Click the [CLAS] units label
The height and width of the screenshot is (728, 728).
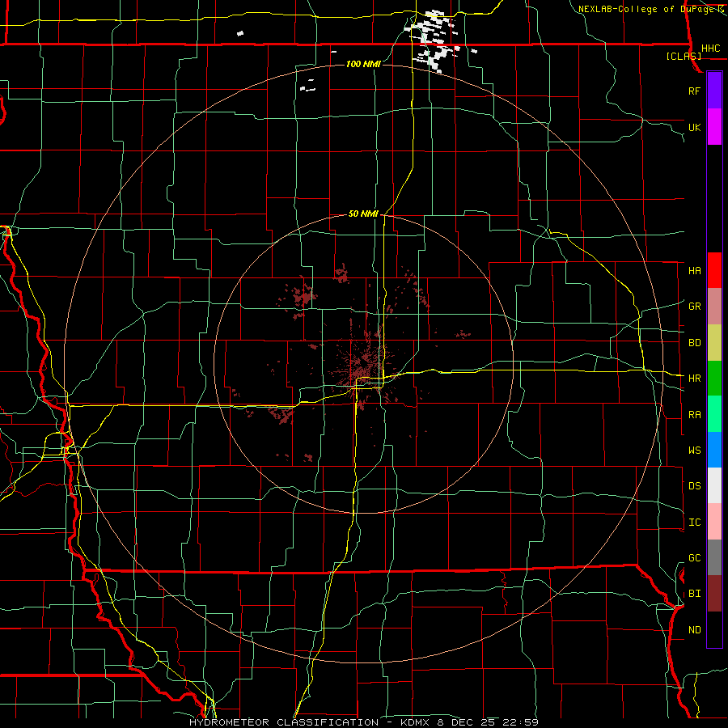[x=684, y=56]
